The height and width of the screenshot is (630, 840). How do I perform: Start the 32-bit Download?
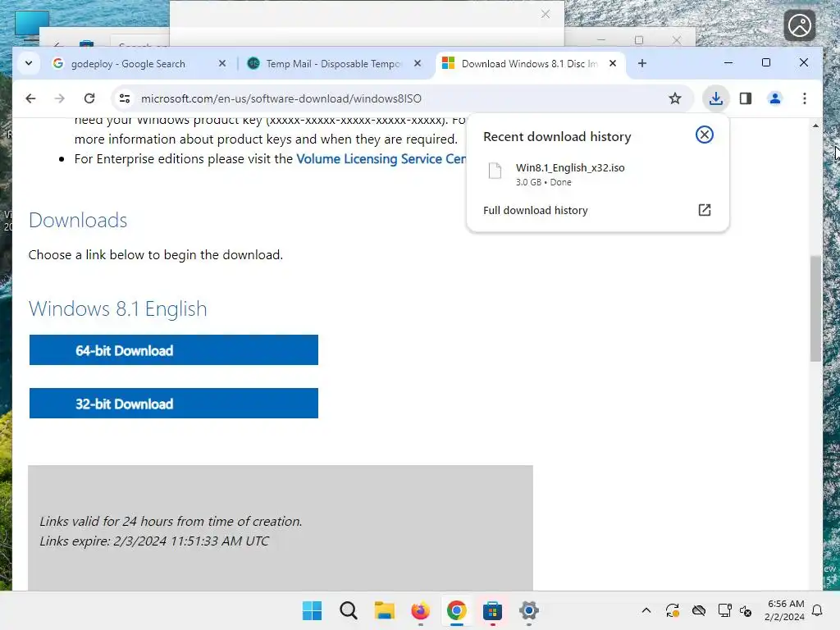(174, 404)
